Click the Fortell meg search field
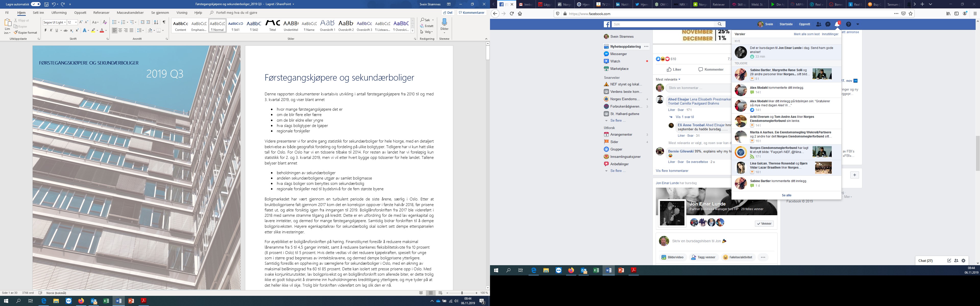 [237, 12]
